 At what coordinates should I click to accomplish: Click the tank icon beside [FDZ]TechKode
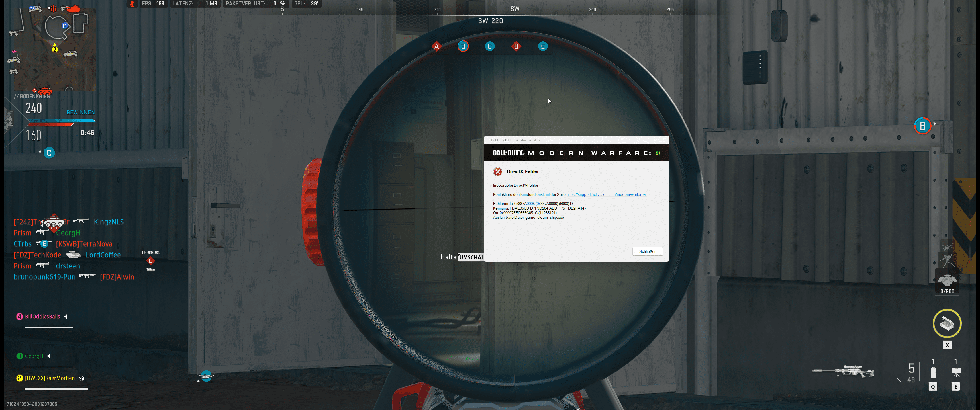pyautogui.click(x=73, y=255)
